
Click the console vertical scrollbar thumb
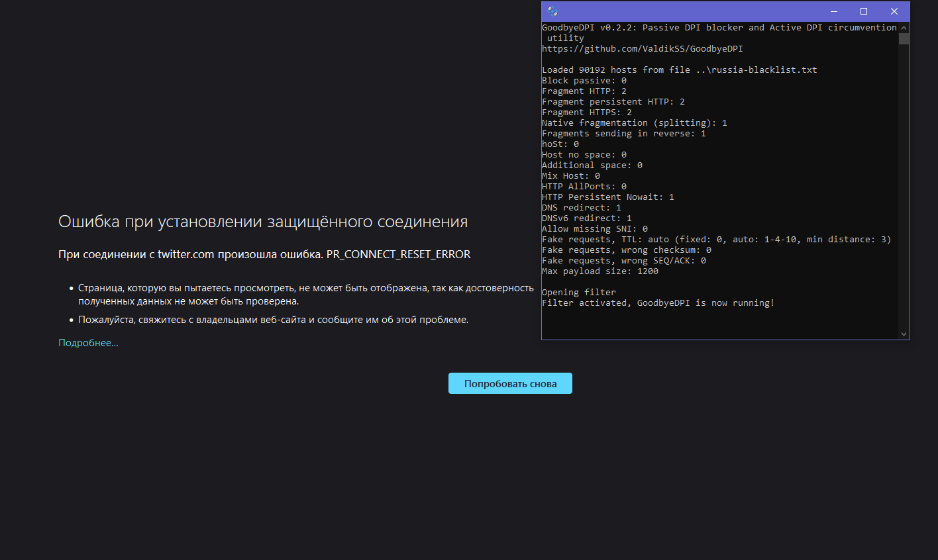click(904, 38)
